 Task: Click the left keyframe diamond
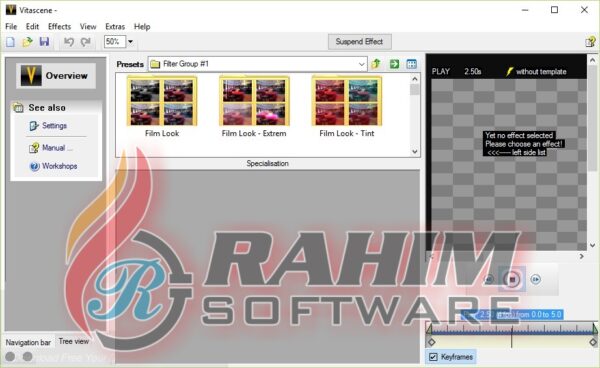(x=431, y=342)
